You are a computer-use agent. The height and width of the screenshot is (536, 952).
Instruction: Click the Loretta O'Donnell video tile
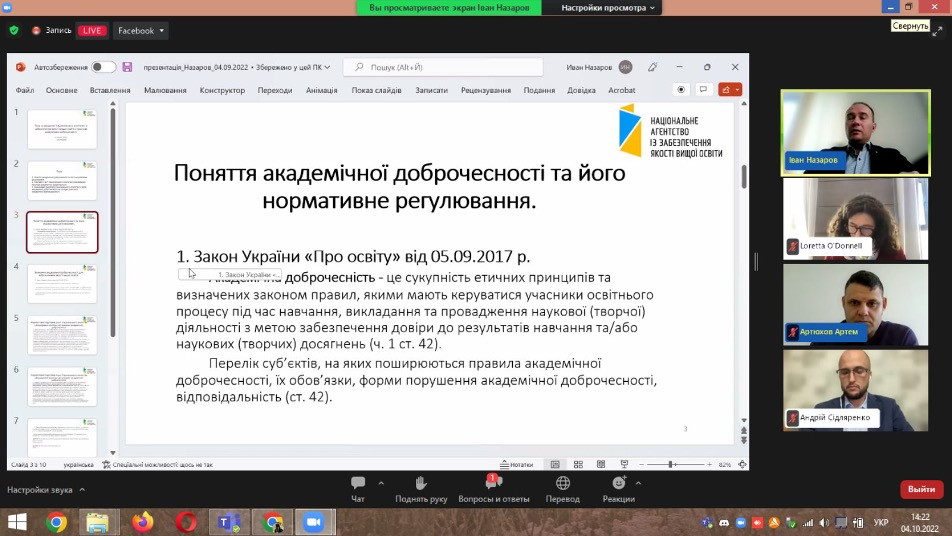pyautogui.click(x=855, y=219)
